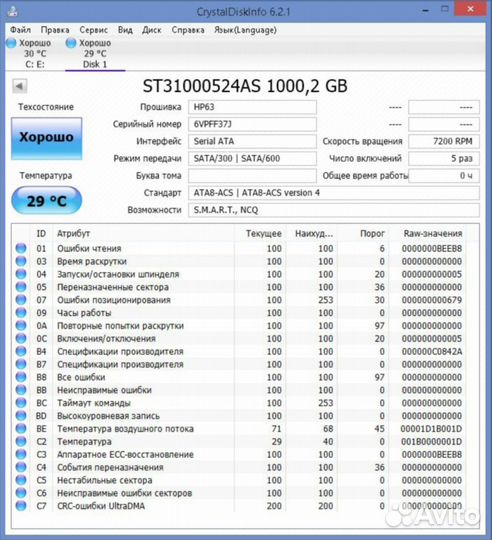The image size is (492, 540).
Task: Click the rotation speed field 7200 RPM
Action: (x=444, y=141)
